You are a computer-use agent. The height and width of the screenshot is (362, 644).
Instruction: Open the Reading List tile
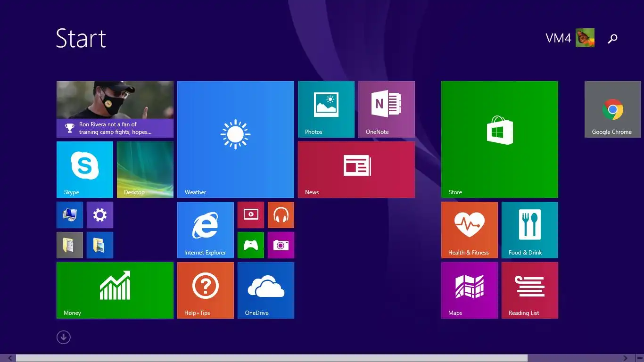click(530, 290)
